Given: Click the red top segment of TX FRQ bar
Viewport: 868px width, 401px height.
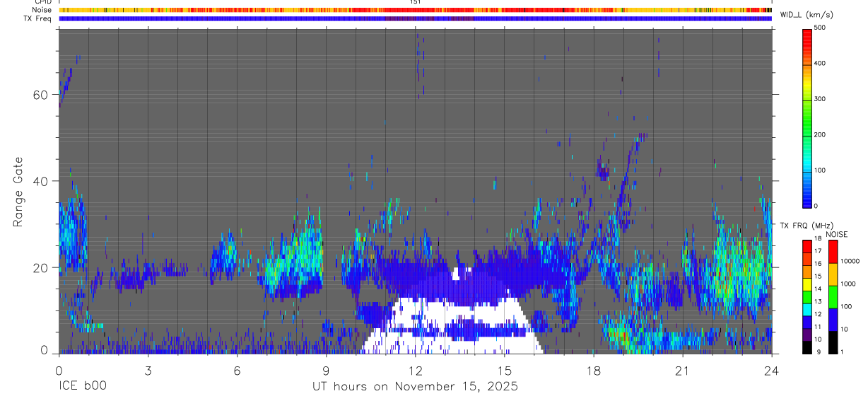Looking at the screenshot, I should click(x=807, y=247).
